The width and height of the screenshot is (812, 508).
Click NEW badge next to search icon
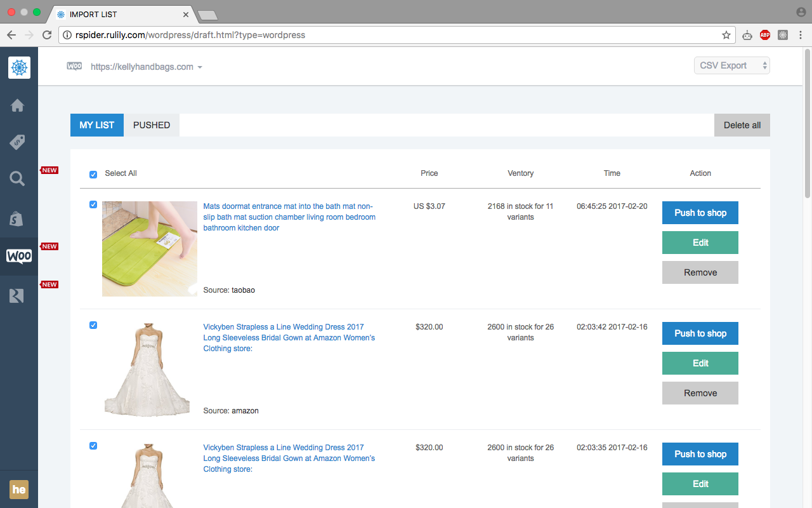click(x=49, y=170)
